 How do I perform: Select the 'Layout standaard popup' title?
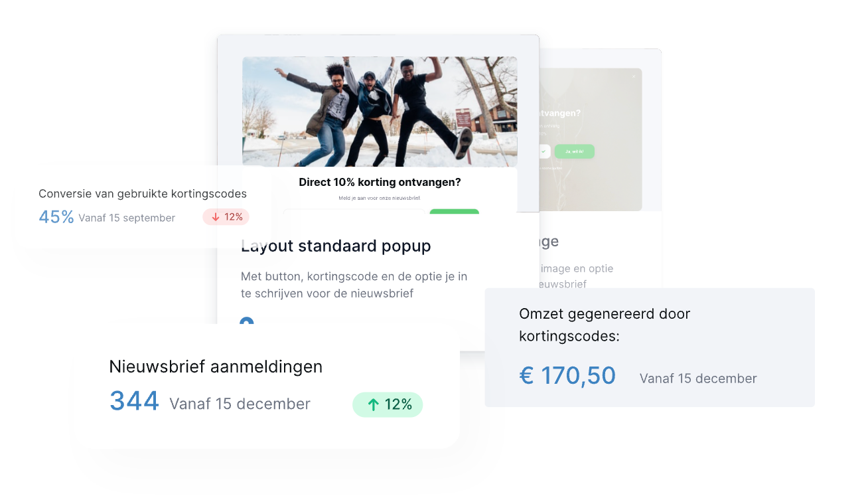tap(336, 246)
